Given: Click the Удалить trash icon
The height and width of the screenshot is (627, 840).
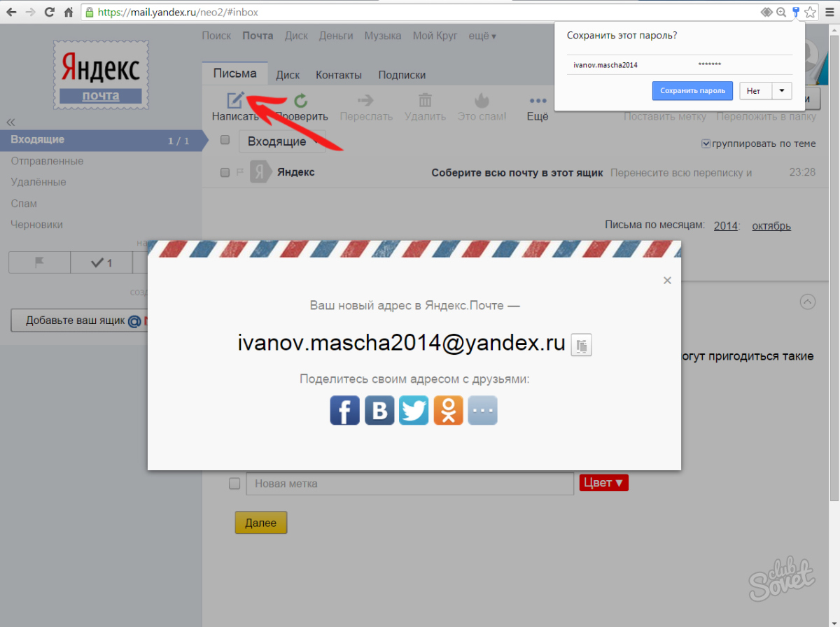Looking at the screenshot, I should pos(425,101).
